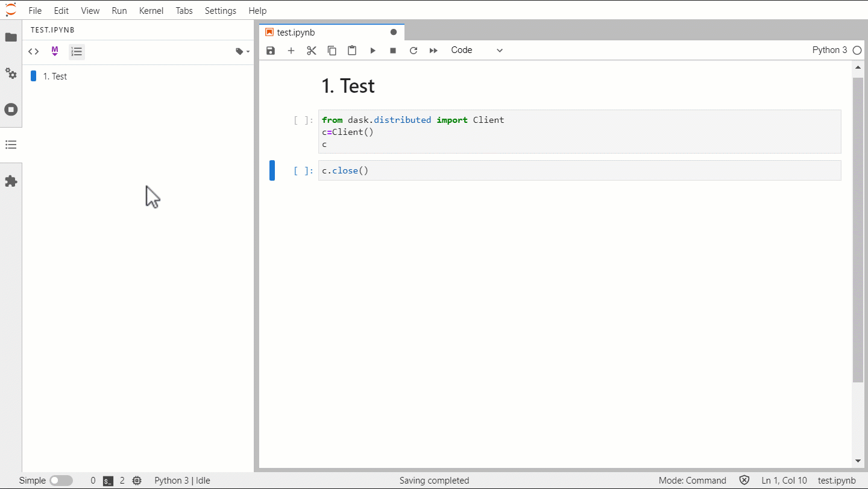Click 'Python 3 | Idle' status text
This screenshot has width=868, height=489.
[x=182, y=481]
